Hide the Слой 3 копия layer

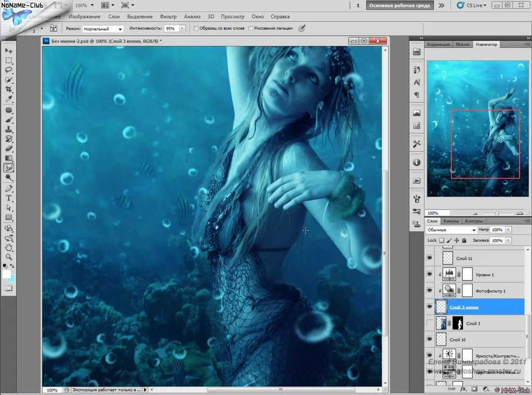point(430,307)
